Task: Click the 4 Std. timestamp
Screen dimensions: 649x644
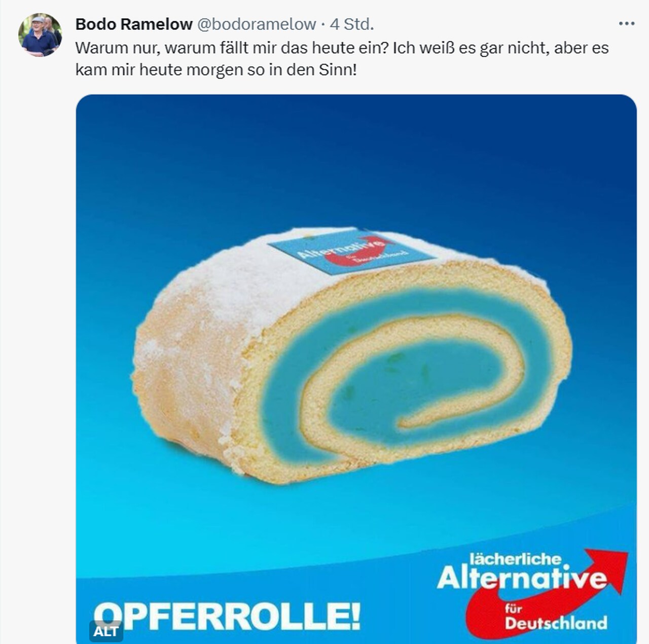Action: pyautogui.click(x=352, y=24)
